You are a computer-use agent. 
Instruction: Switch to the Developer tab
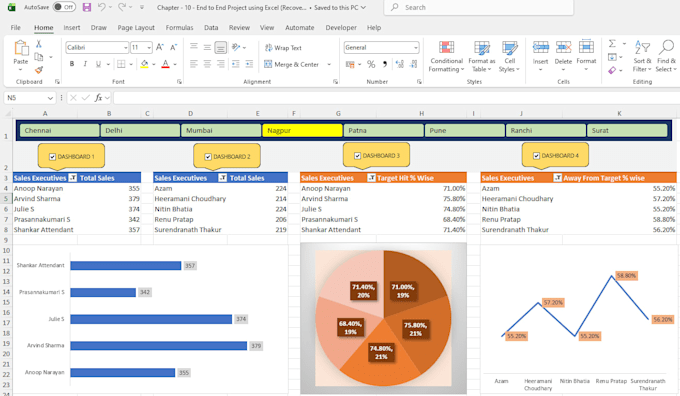click(x=341, y=27)
